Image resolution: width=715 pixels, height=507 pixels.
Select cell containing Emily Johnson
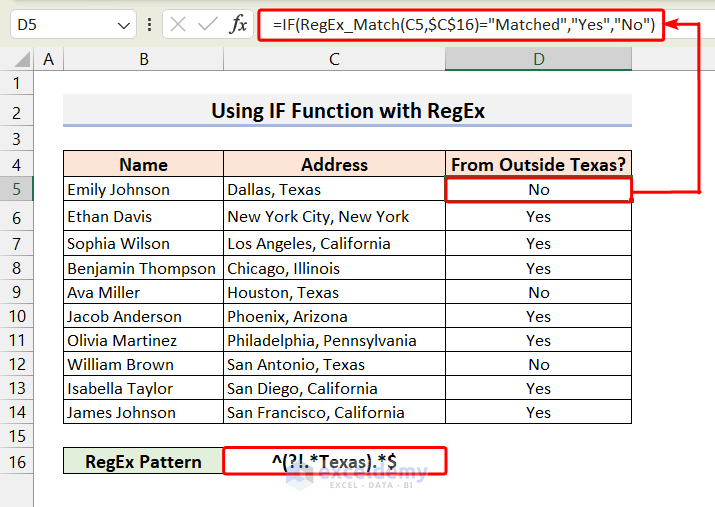(144, 189)
